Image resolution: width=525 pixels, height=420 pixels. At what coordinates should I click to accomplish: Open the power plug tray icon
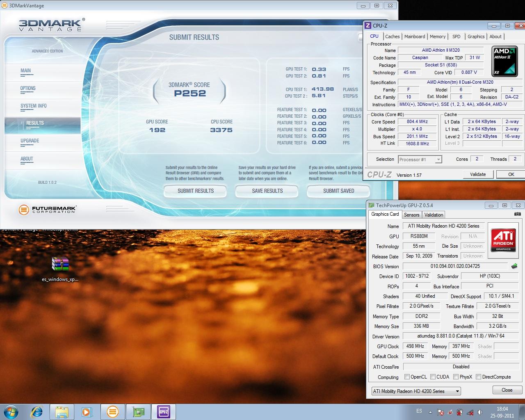(460, 412)
